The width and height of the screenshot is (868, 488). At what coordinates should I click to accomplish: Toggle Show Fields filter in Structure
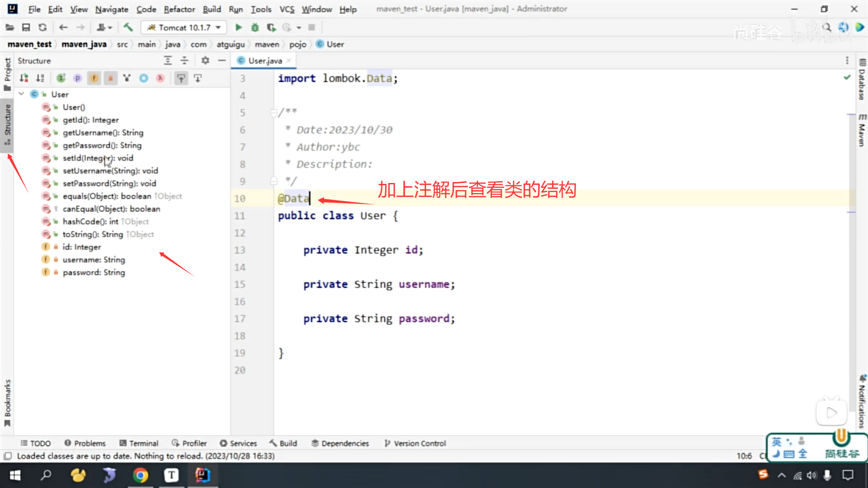(94, 78)
